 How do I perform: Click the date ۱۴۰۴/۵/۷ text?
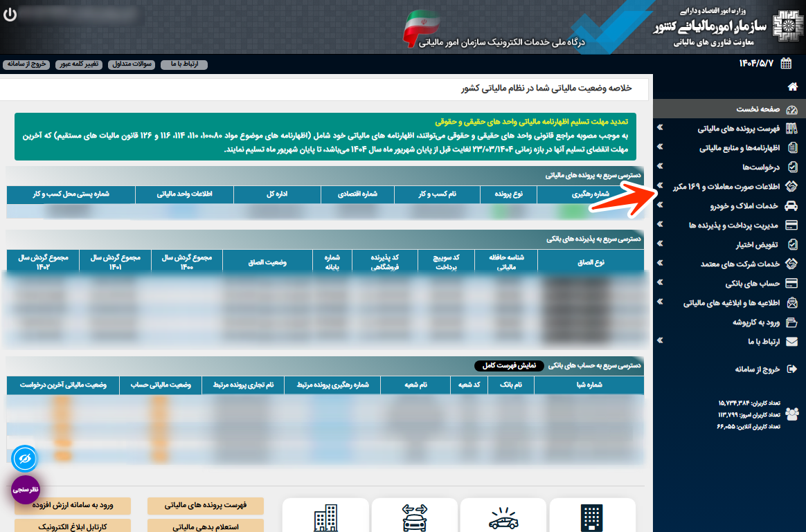pyautogui.click(x=756, y=64)
